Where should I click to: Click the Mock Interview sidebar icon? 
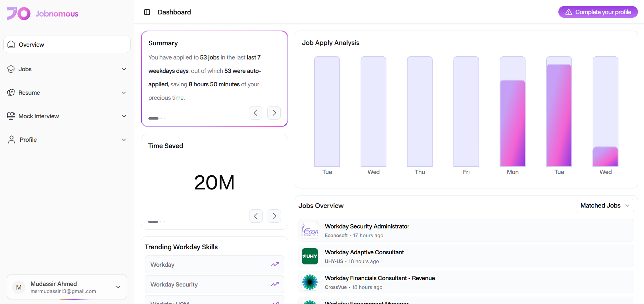[x=11, y=116]
